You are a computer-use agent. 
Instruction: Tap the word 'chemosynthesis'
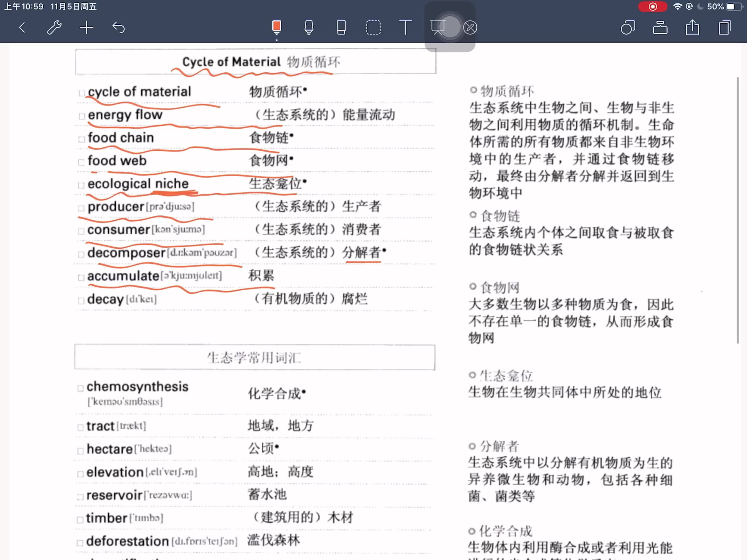pos(137,387)
